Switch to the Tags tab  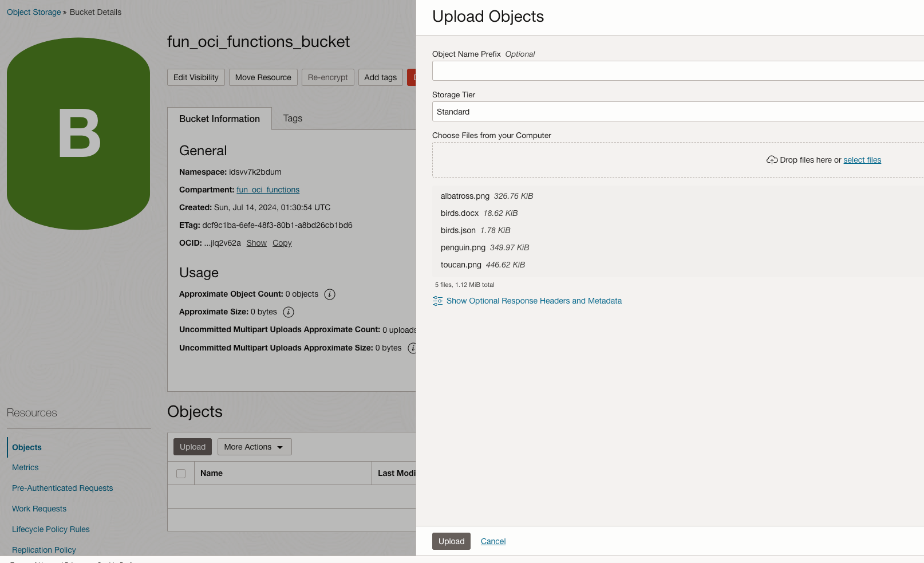click(x=293, y=119)
